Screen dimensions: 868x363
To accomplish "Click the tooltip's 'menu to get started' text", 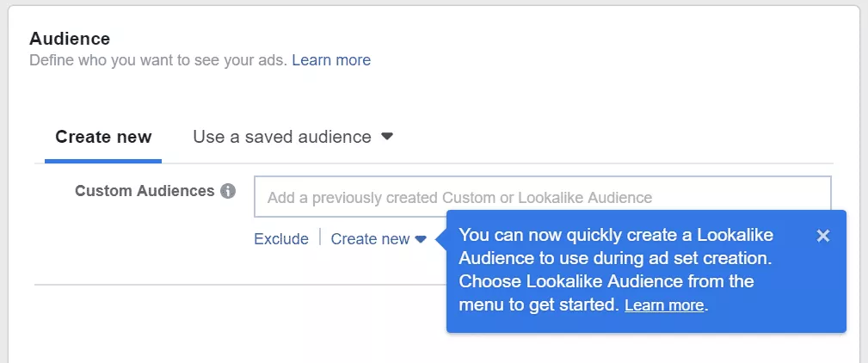I will [539, 305].
